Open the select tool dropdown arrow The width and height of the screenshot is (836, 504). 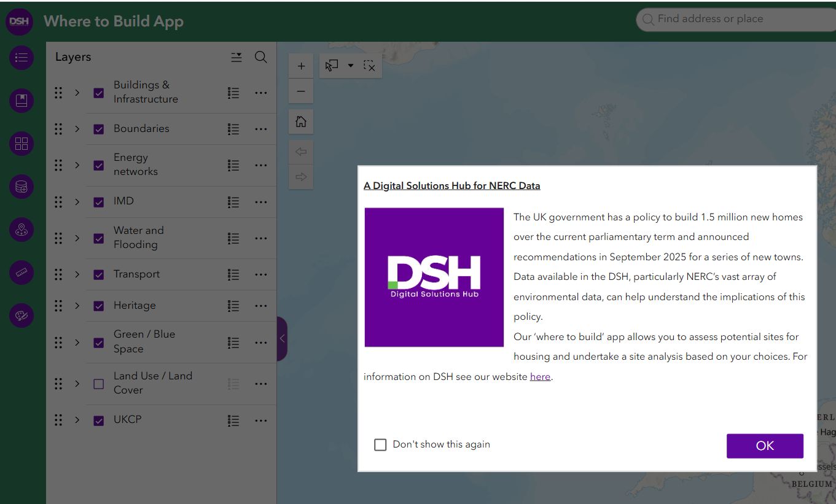(x=351, y=66)
